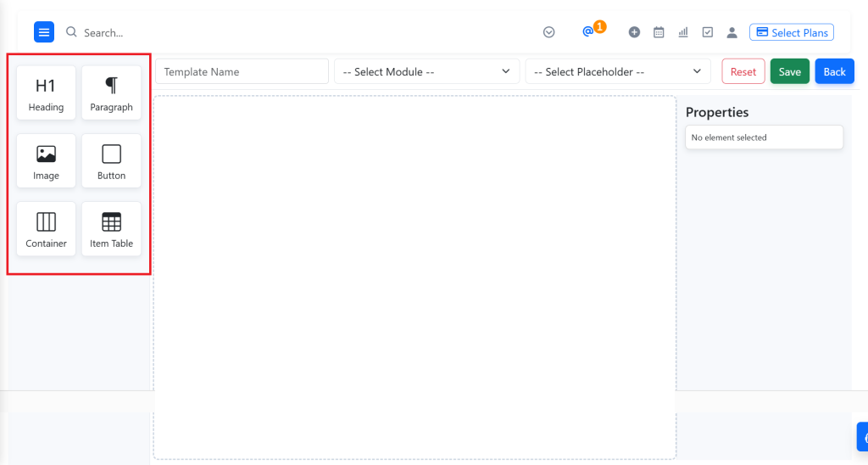Focus the Search field
Image resolution: width=868 pixels, height=465 pixels.
pos(103,33)
